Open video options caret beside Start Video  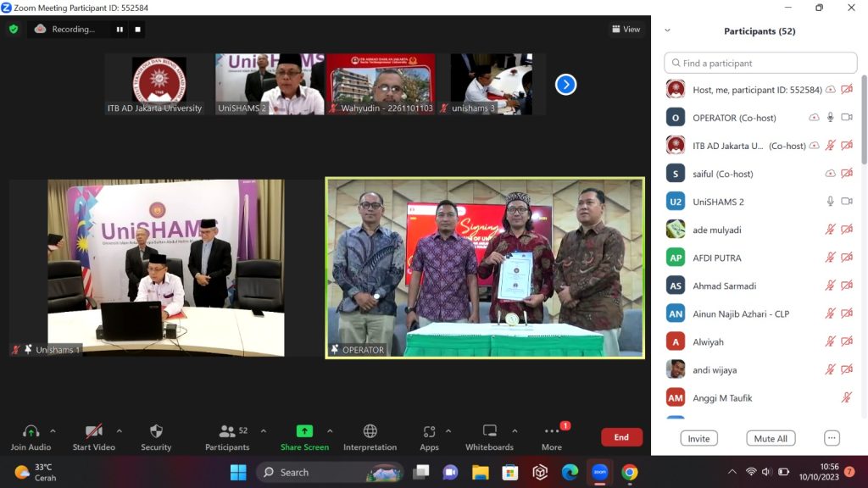coord(119,431)
